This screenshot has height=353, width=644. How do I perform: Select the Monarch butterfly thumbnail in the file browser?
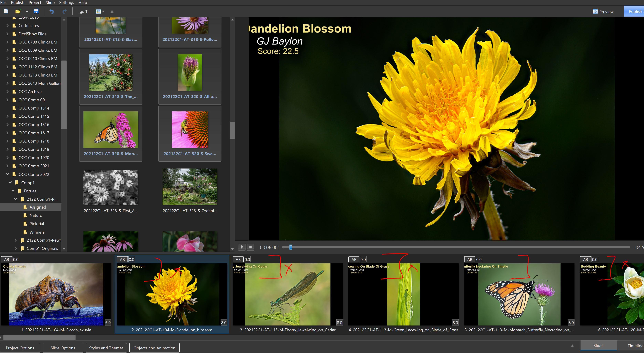coord(111,130)
